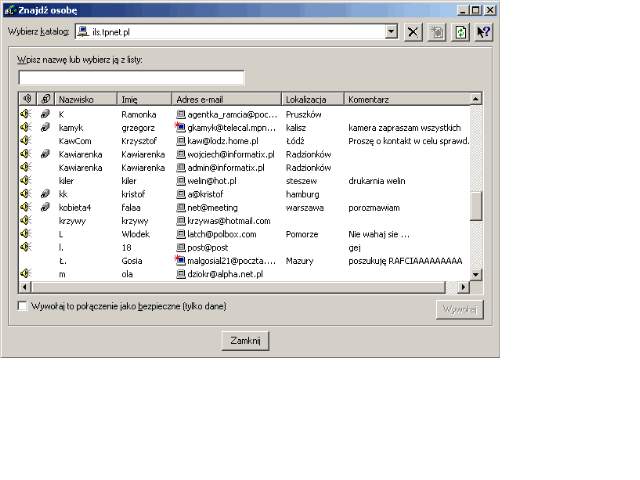
Task: Click horizontal scrollbar left arrow
Action: (x=25, y=287)
